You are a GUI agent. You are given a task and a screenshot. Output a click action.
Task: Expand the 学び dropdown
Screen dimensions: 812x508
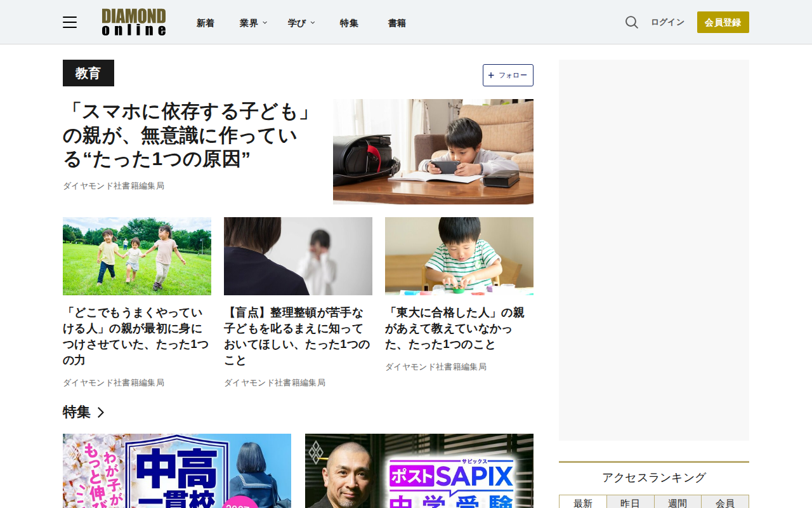301,23
